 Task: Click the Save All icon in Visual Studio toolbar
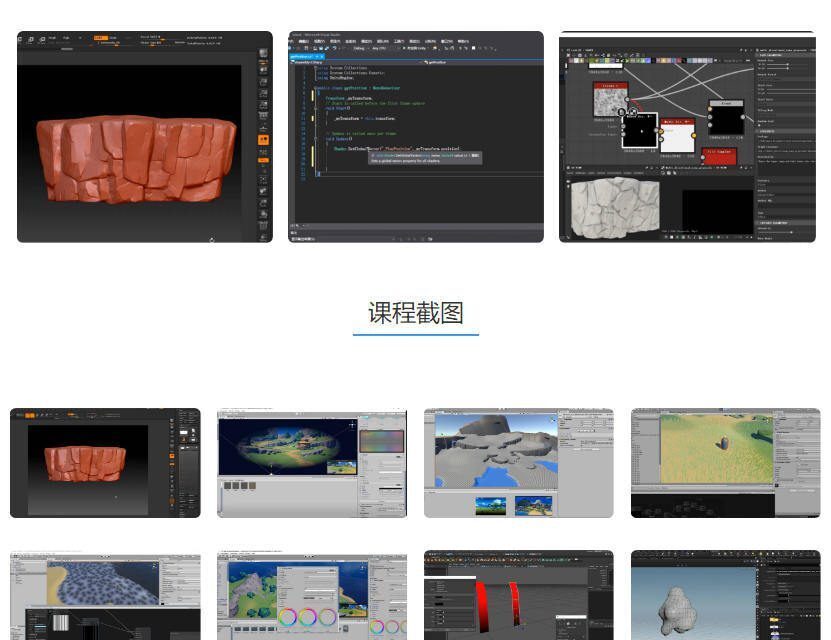327,47
